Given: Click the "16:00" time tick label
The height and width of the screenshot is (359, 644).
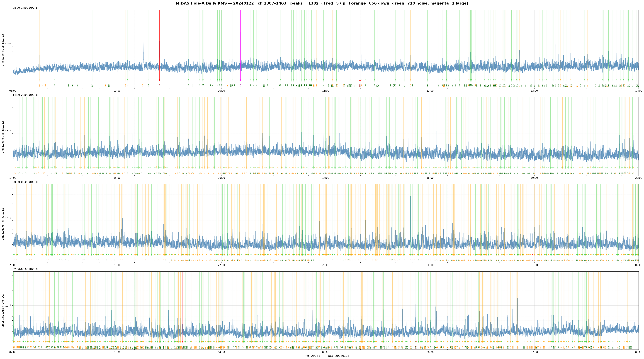Looking at the screenshot, I should (221, 178).
